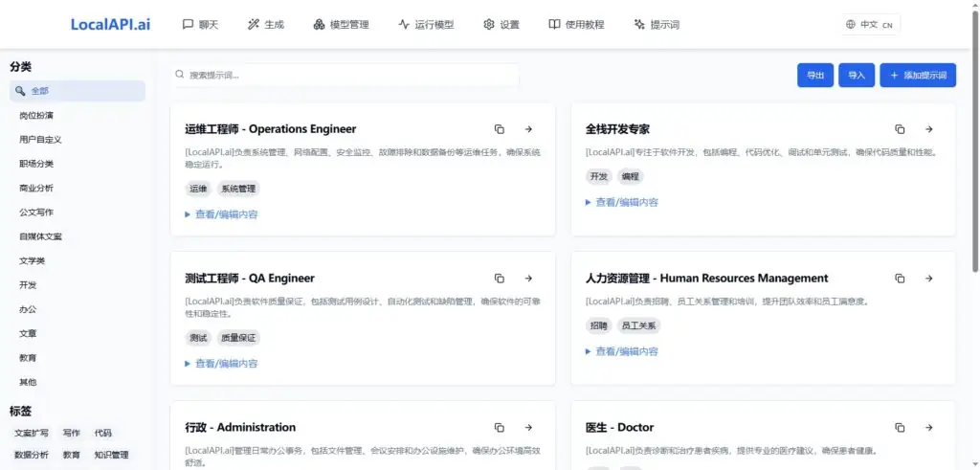
Task: Click the 系统管理 tag chip
Action: click(238, 189)
